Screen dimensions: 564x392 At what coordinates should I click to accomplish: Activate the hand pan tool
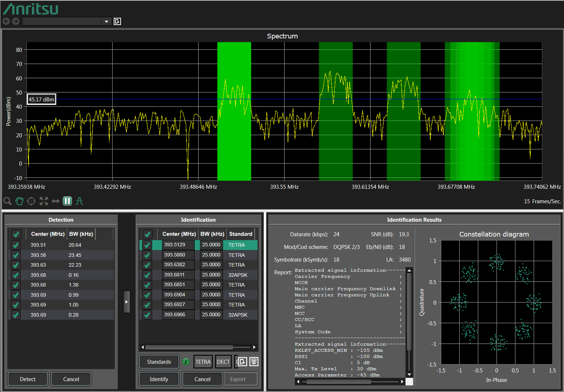[19, 201]
